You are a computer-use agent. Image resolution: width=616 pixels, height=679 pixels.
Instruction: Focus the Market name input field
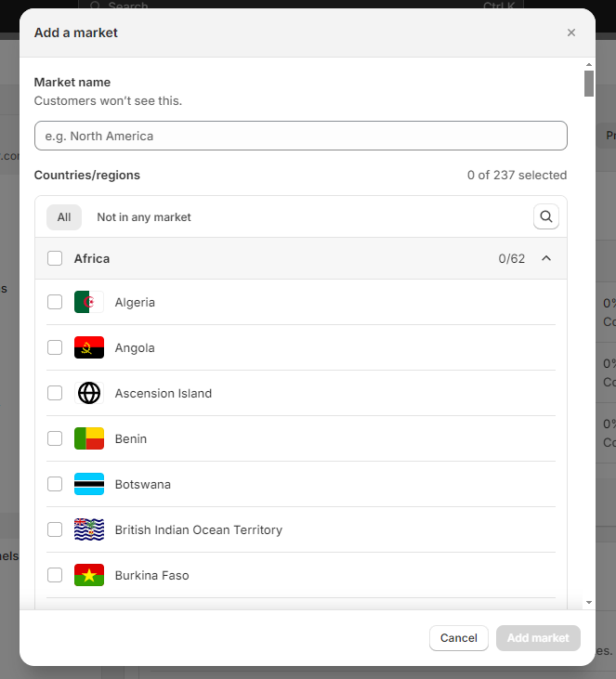(300, 136)
